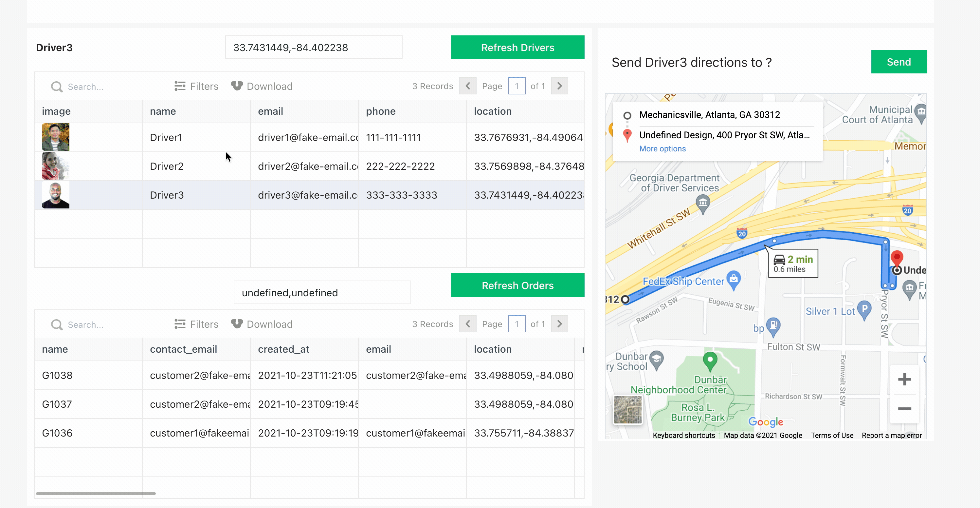
Task: Zoom out on the map
Action: click(x=904, y=409)
